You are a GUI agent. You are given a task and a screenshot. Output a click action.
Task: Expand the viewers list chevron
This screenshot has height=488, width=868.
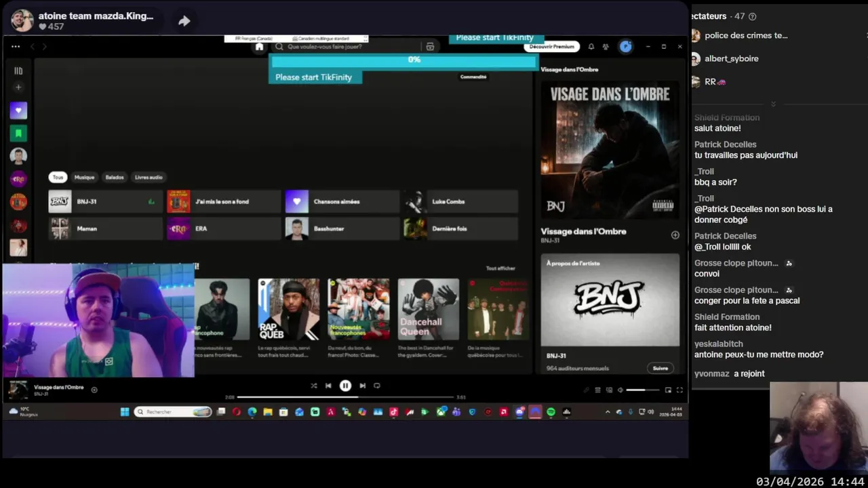point(773,104)
